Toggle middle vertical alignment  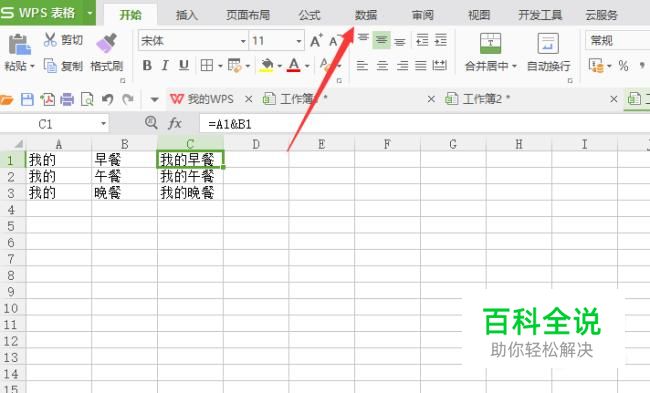tap(381, 40)
